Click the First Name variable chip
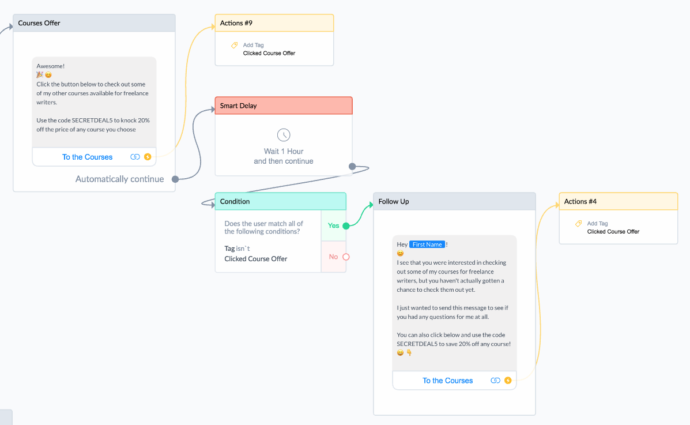 (427, 245)
